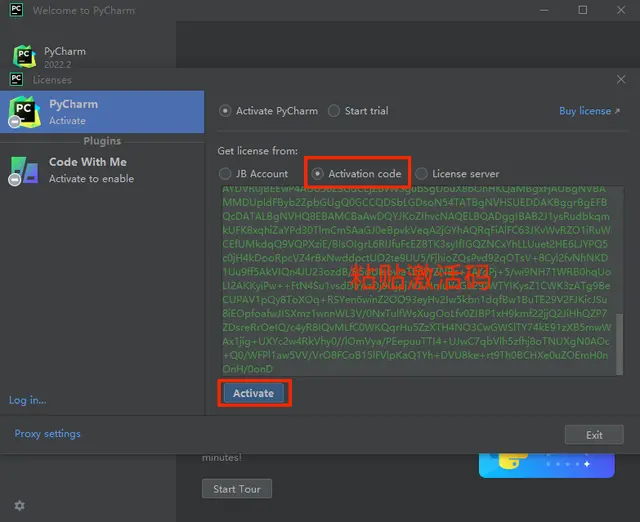Select PyCharm entry in Licenses list

102,112
